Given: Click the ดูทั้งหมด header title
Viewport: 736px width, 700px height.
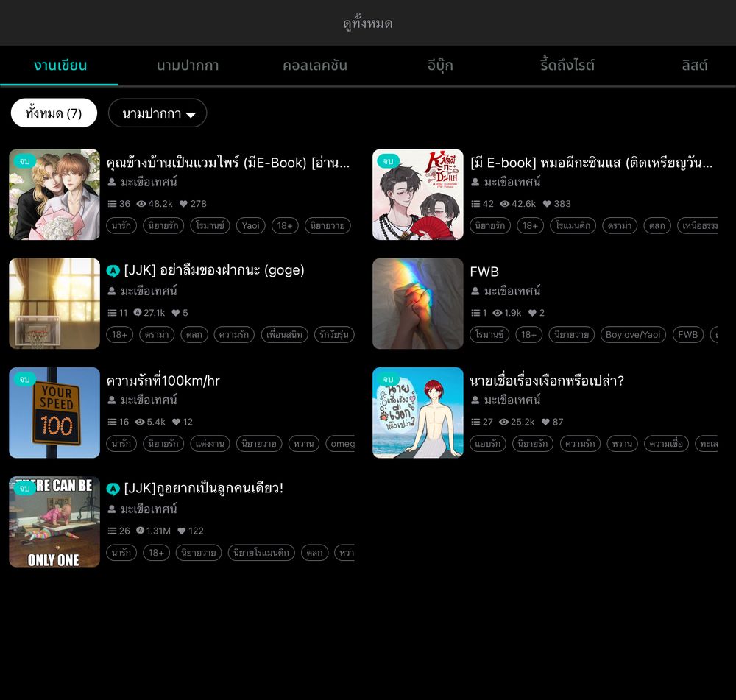Looking at the screenshot, I should tap(368, 23).
